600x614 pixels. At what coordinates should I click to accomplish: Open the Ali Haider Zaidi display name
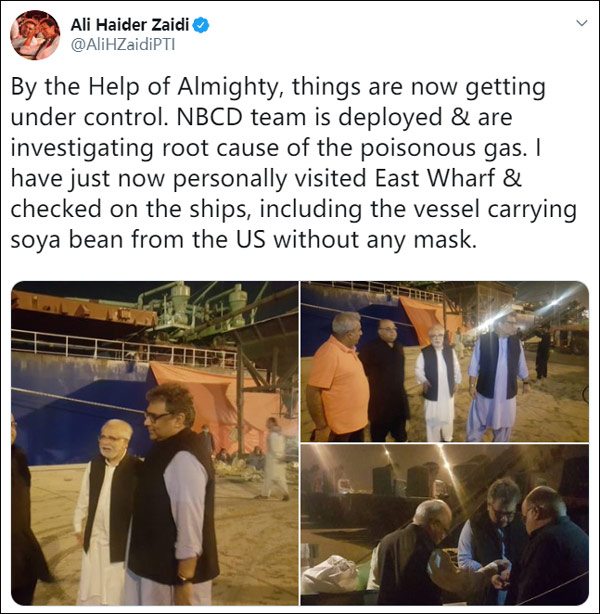[x=130, y=25]
